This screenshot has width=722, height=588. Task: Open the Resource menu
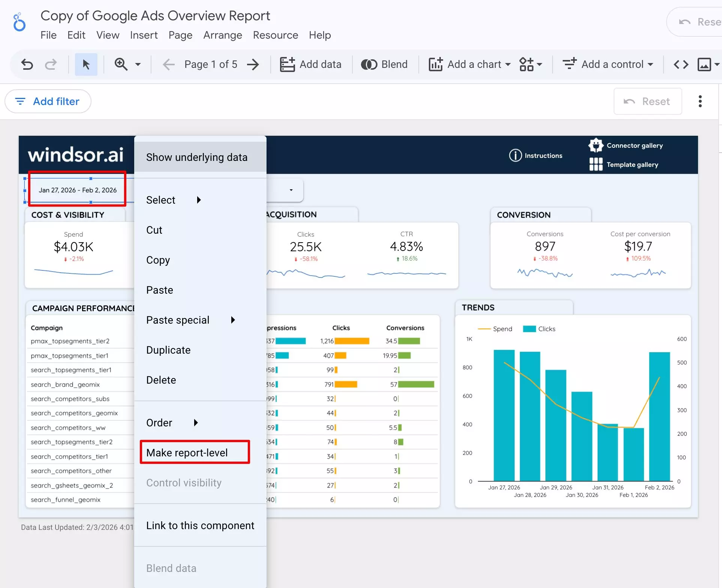[x=276, y=35]
